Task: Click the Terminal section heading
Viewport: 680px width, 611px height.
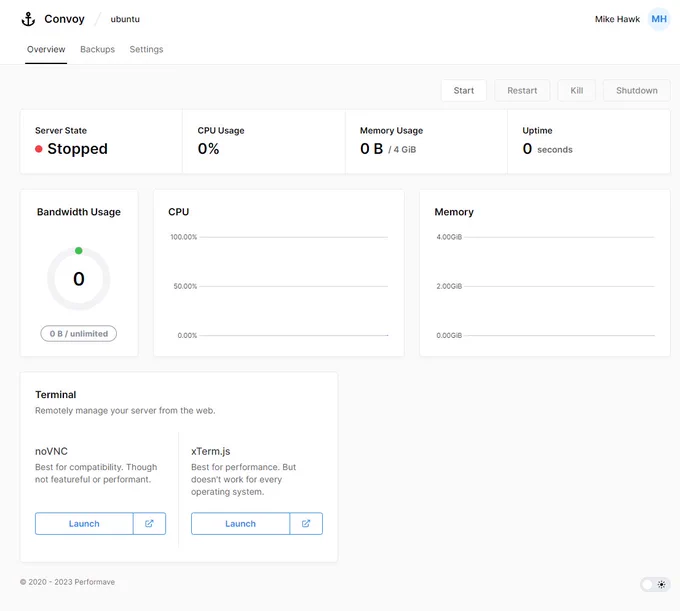Action: (56, 395)
